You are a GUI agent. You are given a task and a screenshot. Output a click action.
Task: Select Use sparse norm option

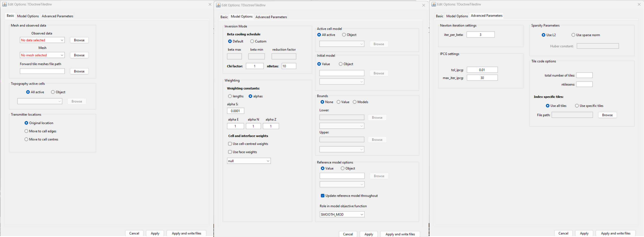point(586,35)
